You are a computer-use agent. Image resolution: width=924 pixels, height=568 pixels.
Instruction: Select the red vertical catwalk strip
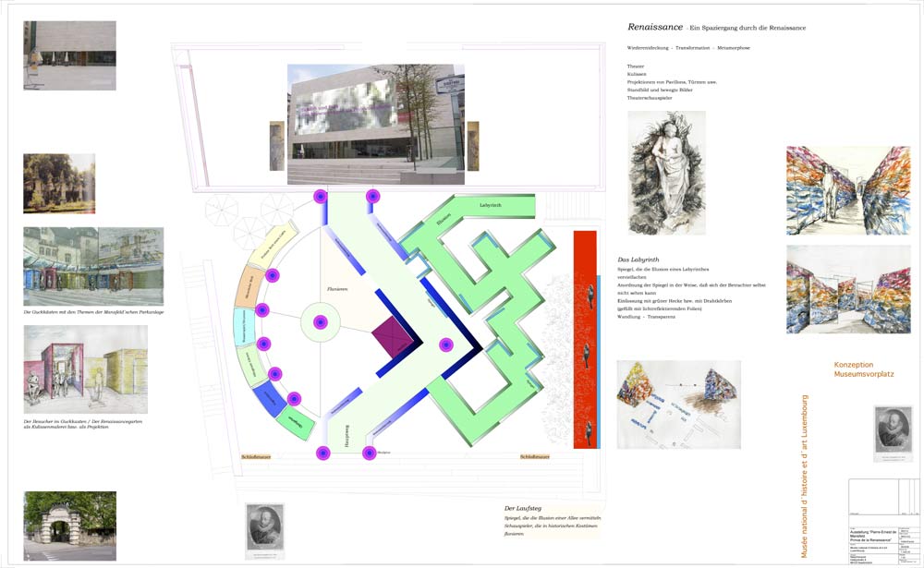586,339
